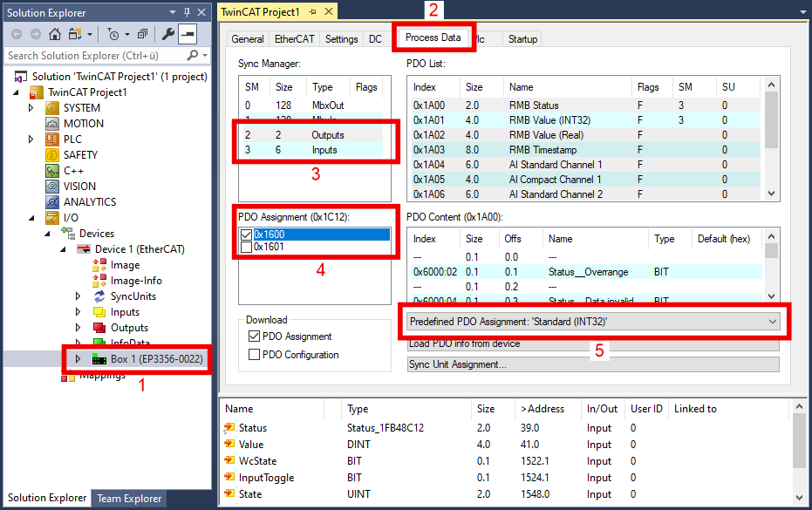Screen dimensions: 812x510
Task: Click scroll up arrow of PDO Content
Action: [x=771, y=236]
